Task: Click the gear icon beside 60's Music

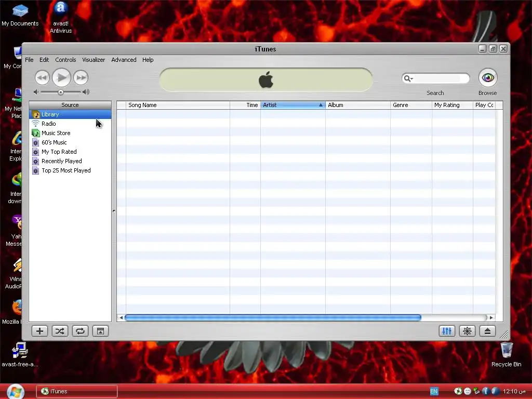Action: click(x=36, y=142)
